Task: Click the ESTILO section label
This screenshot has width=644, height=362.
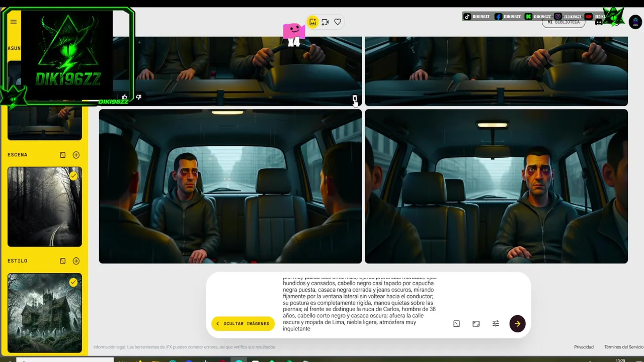Action: tap(18, 261)
